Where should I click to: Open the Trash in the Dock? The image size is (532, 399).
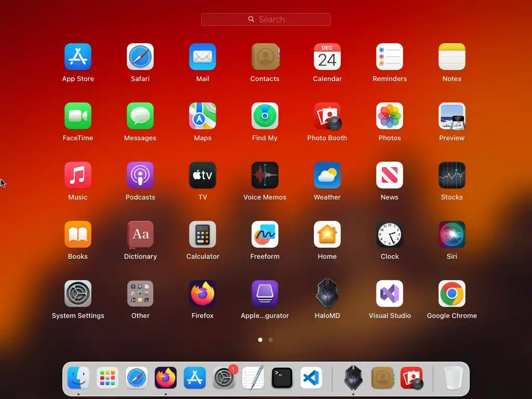pos(453,378)
